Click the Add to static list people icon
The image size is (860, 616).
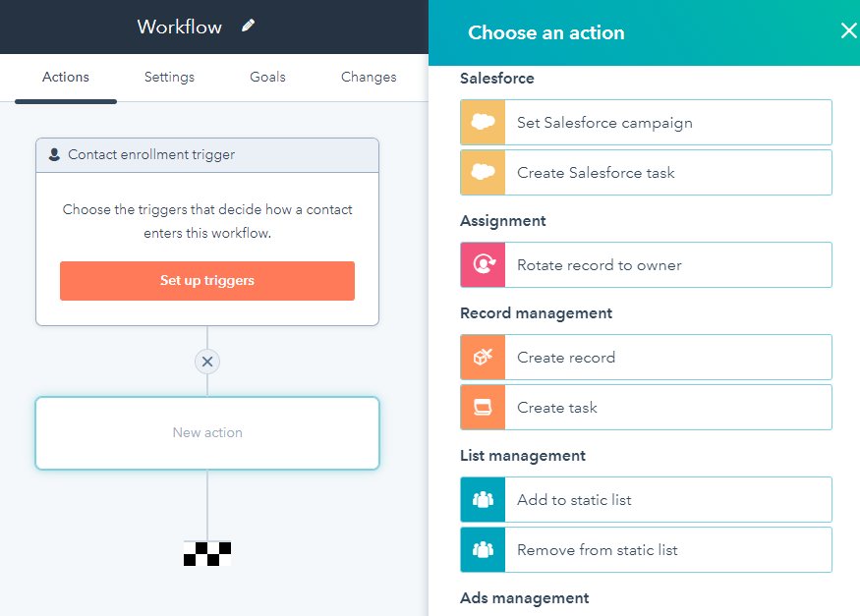(x=483, y=499)
